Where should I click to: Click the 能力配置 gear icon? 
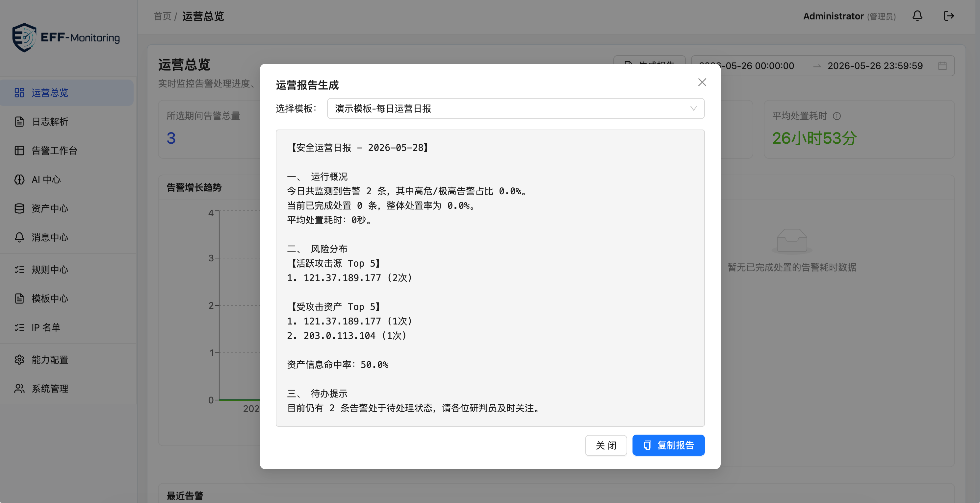(19, 360)
